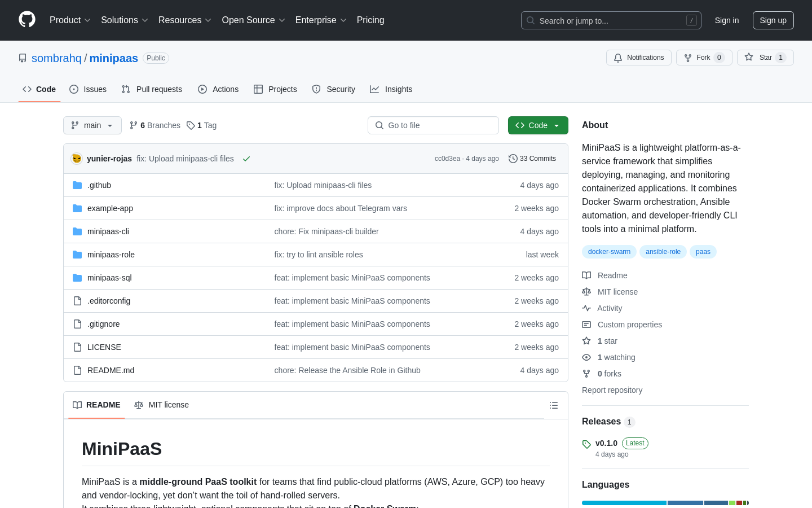The width and height of the screenshot is (812, 508).
Task: Select the README tab in file panel
Action: pos(96,405)
